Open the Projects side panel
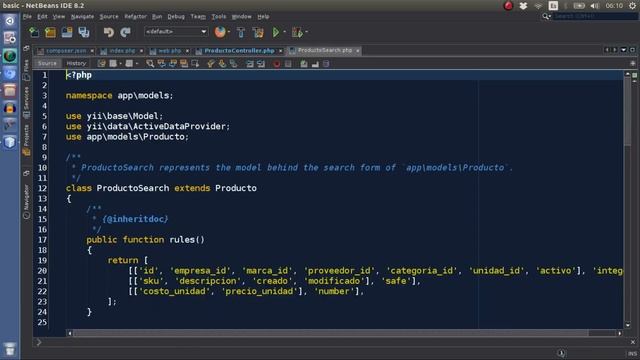Screen dimensions: 640x360 tap(27, 140)
